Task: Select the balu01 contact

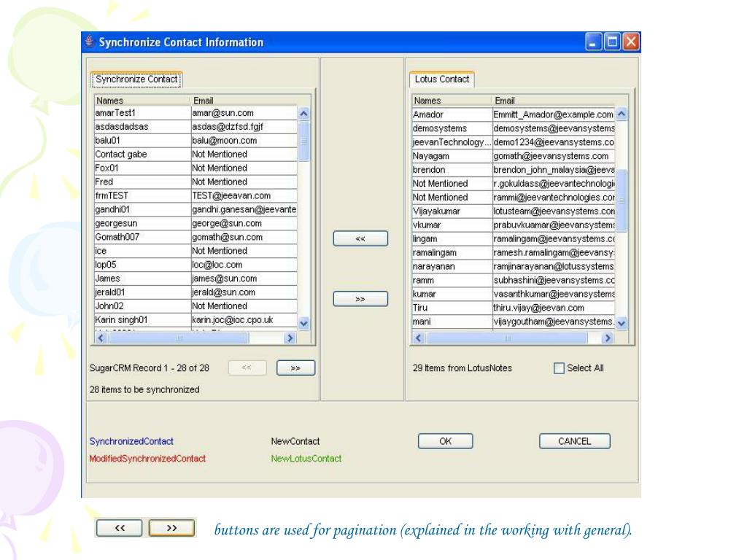Action: coord(196,141)
